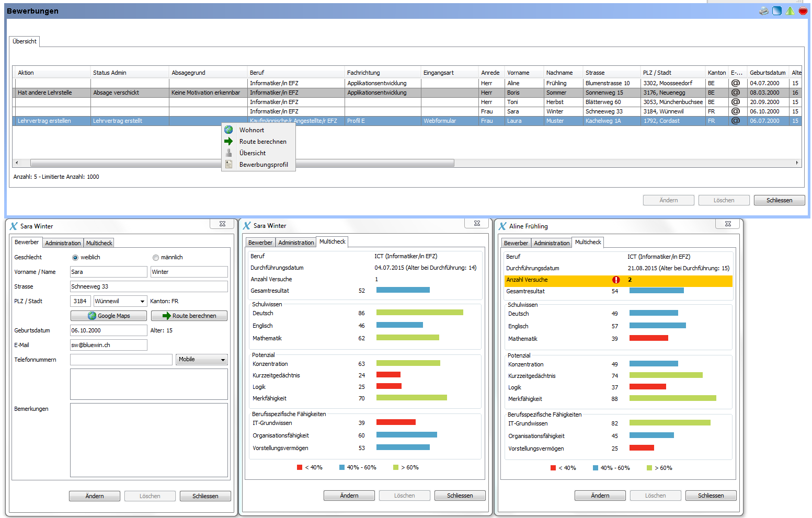Open e-mail icon in Aline Frühling's row
Screen dimensions: 812x518
pyautogui.click(x=736, y=83)
